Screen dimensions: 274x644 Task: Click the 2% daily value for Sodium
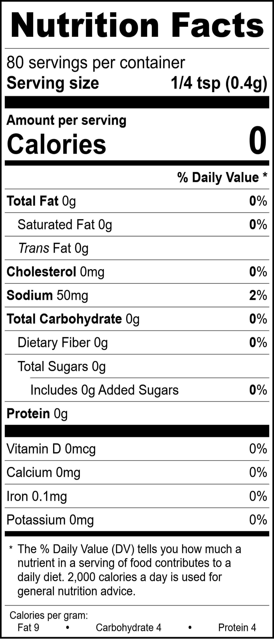tap(258, 296)
